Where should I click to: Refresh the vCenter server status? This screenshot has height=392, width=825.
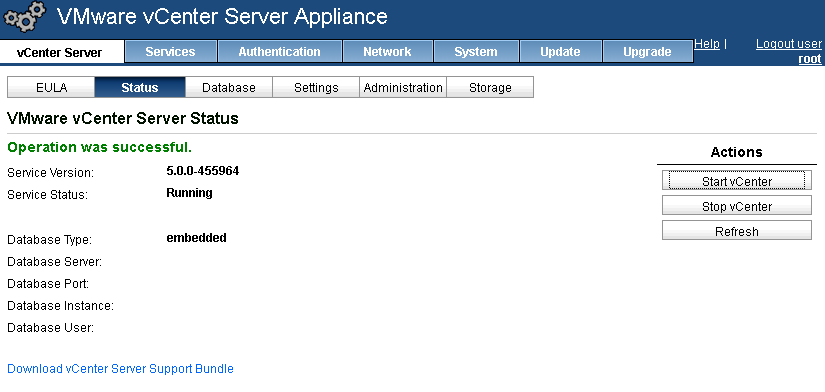[x=737, y=231]
